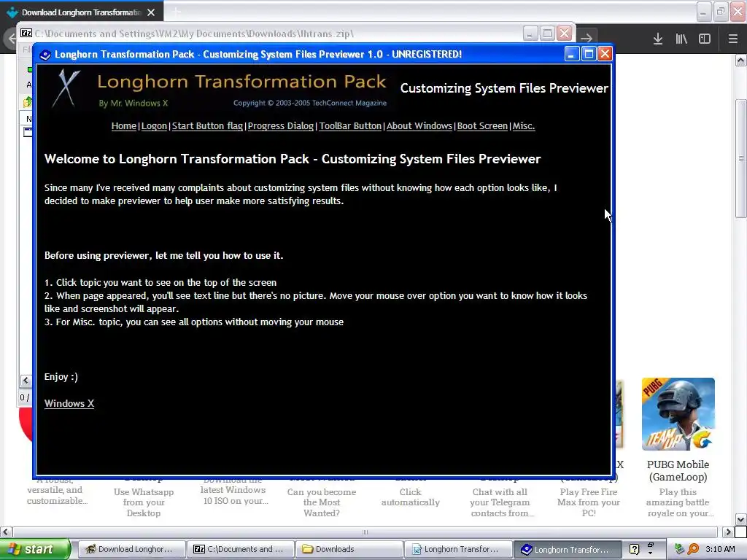Image resolution: width=747 pixels, height=560 pixels.
Task: Click the Firefox back arrow button
Action: tap(12, 38)
